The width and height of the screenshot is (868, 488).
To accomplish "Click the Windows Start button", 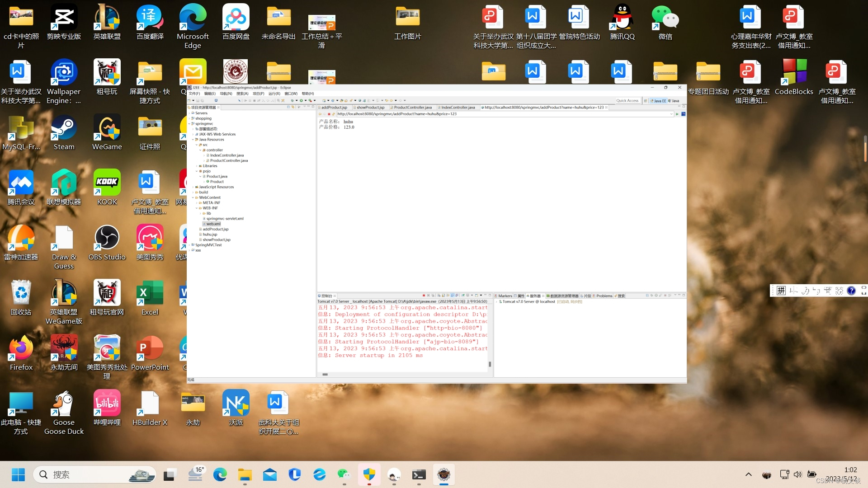I will pos(18,474).
